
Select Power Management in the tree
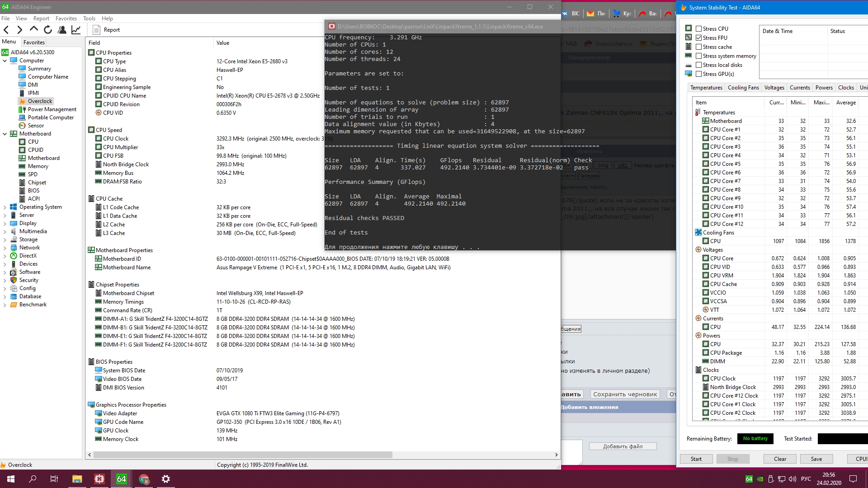click(x=52, y=109)
